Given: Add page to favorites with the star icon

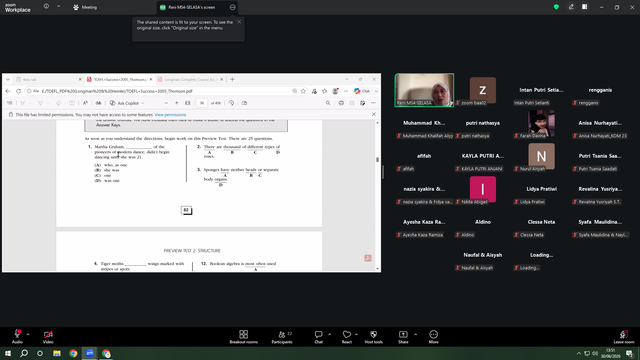Looking at the screenshot, I should [x=303, y=91].
